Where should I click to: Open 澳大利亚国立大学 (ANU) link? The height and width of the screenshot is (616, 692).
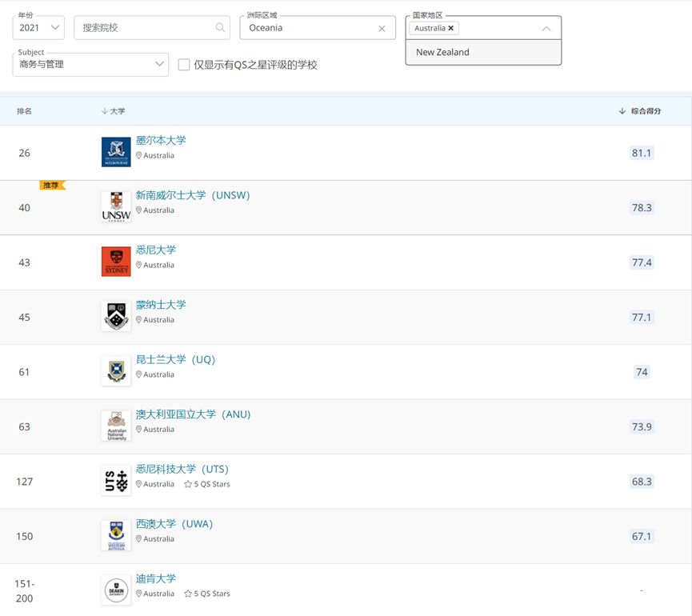pyautogui.click(x=194, y=414)
